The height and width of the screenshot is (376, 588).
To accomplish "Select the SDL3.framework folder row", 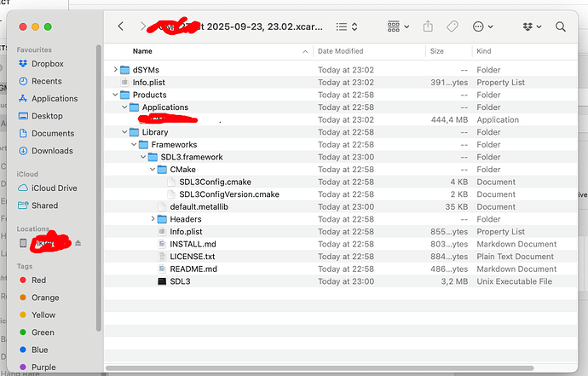I will 341,157.
